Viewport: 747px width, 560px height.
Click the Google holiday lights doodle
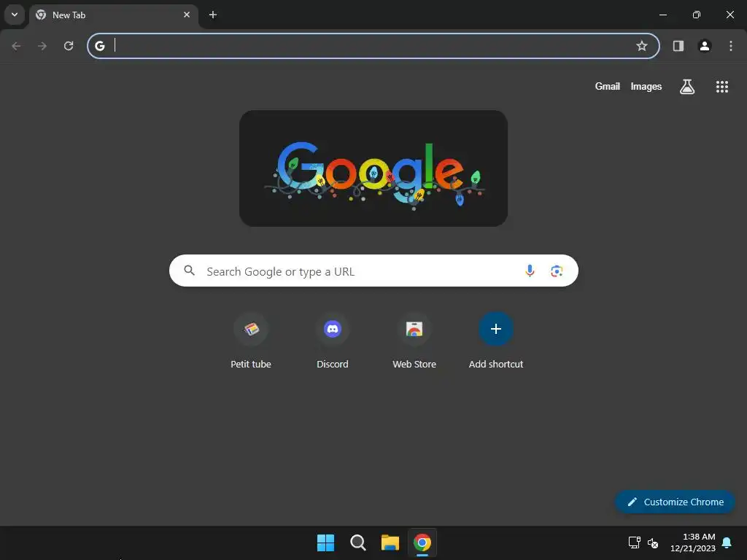pos(373,168)
